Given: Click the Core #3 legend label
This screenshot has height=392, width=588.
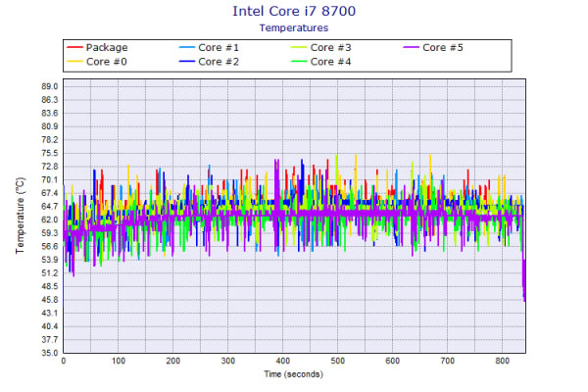Looking at the screenshot, I should click(331, 48).
